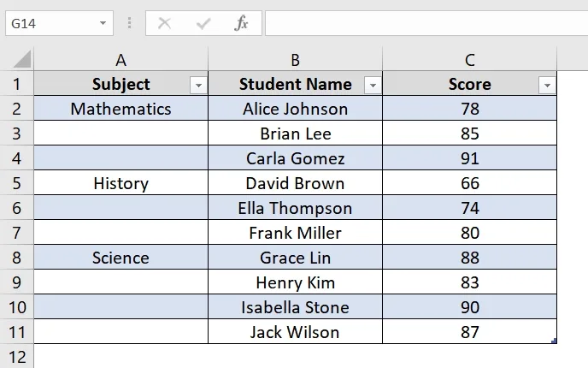Click the table resize handle below 87
Screen dimensions: 588x368
(x=555, y=341)
